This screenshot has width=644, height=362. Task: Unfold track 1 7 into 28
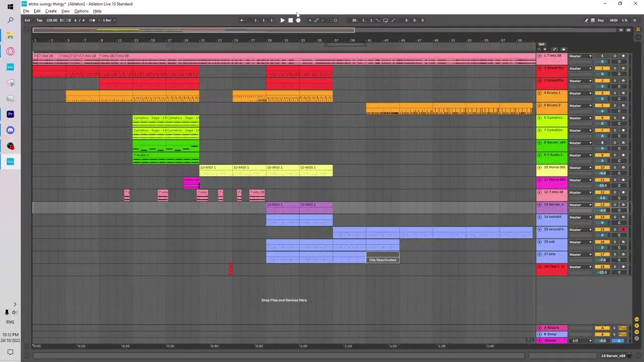pos(540,56)
